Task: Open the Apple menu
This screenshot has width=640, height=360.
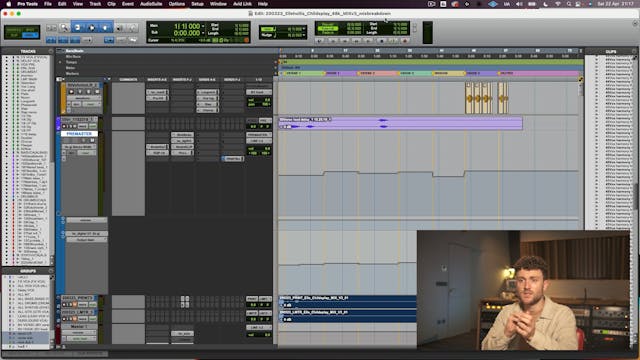Action: [8, 4]
